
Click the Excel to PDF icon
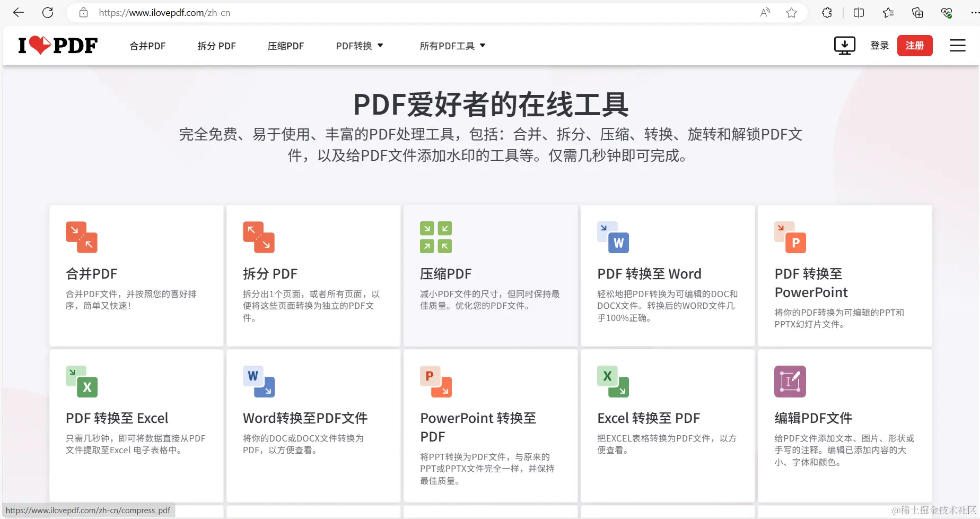[x=613, y=382]
